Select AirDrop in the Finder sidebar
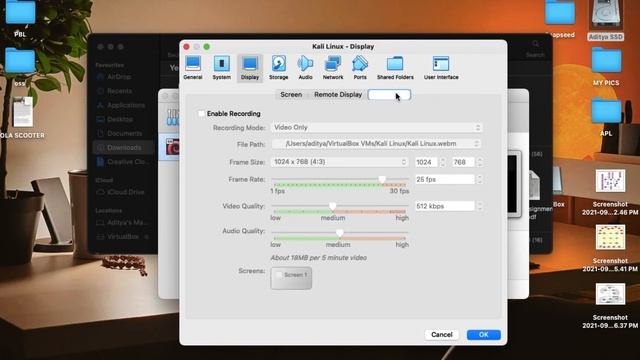640x360 pixels. click(119, 77)
